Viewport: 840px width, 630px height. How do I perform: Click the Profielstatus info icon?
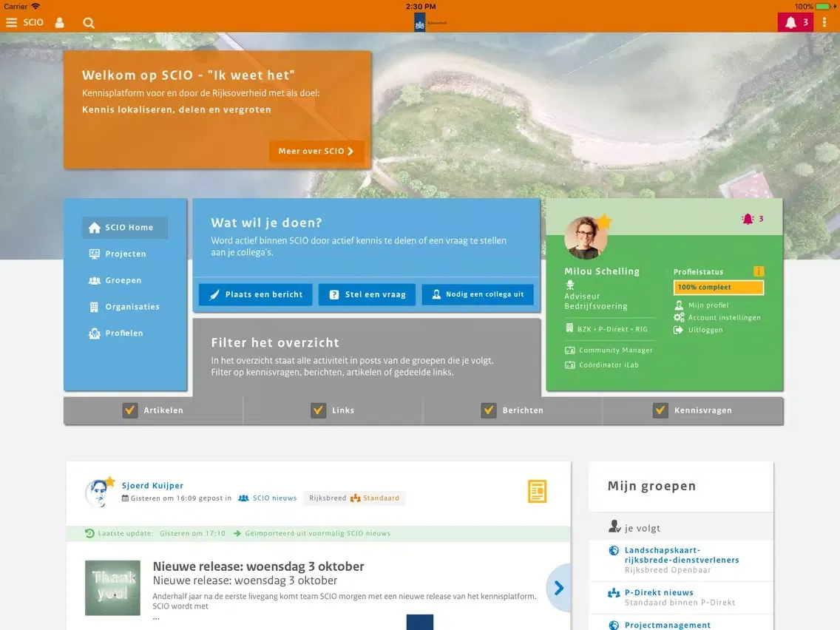pyautogui.click(x=759, y=271)
